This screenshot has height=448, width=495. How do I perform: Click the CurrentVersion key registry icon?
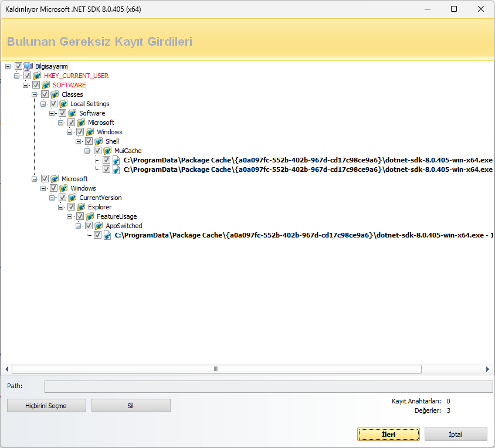click(x=72, y=198)
